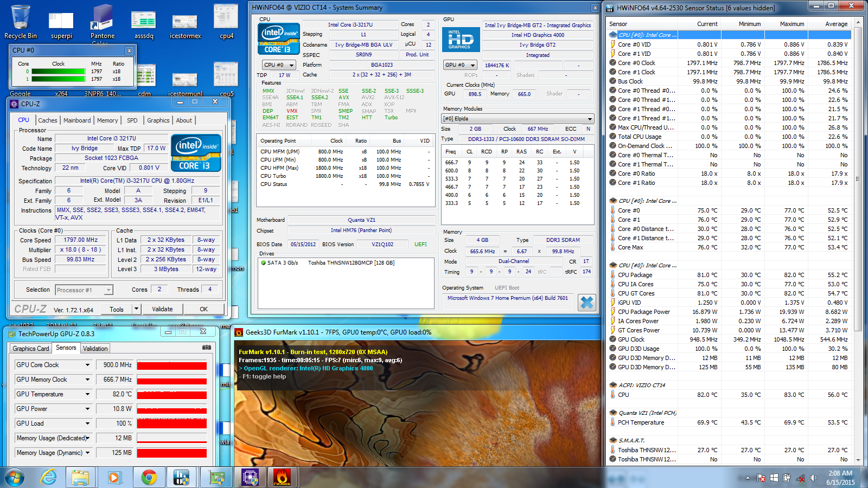Viewport: 868px width, 488px height.
Task: Open the Windows Start menu
Action: (x=14, y=477)
